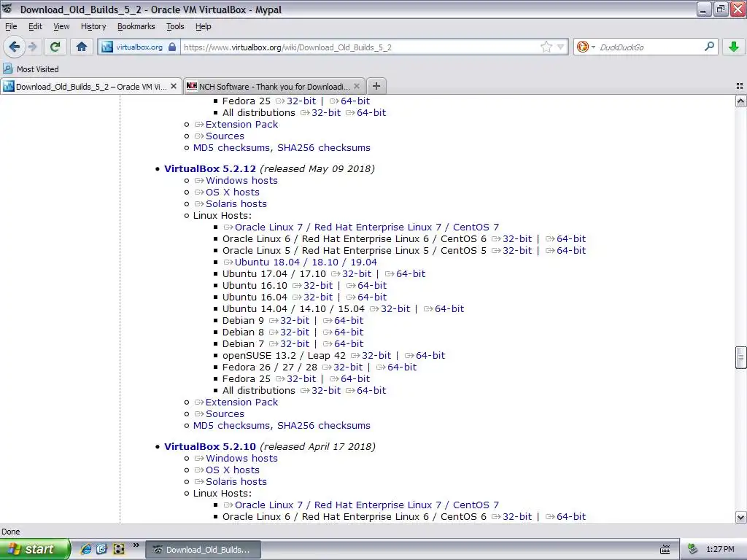Click Extension Pack link under VirtualBox 5.2.12

(x=241, y=402)
